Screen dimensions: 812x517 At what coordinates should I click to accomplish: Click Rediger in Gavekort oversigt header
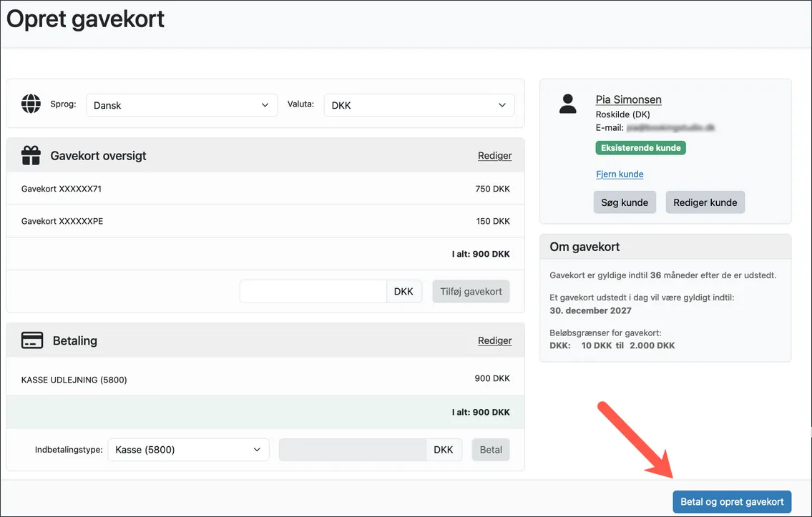[x=494, y=156]
